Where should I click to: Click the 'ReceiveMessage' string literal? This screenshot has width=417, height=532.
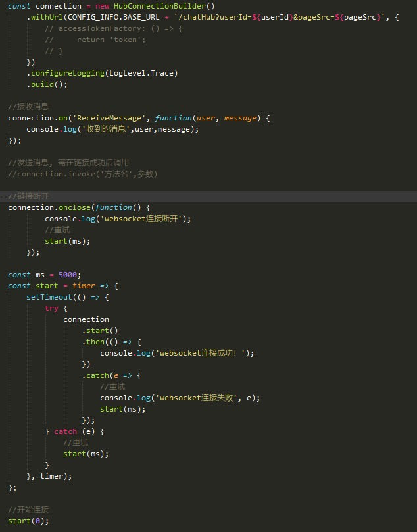point(109,118)
